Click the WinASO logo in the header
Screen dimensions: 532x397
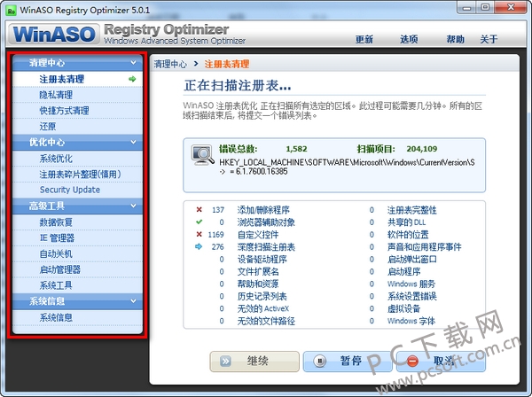(54, 35)
